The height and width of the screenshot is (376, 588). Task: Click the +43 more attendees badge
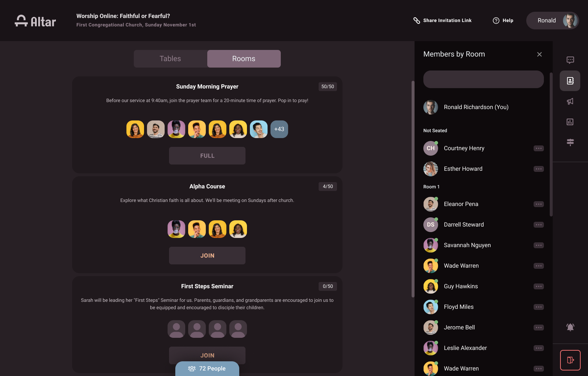tap(279, 129)
